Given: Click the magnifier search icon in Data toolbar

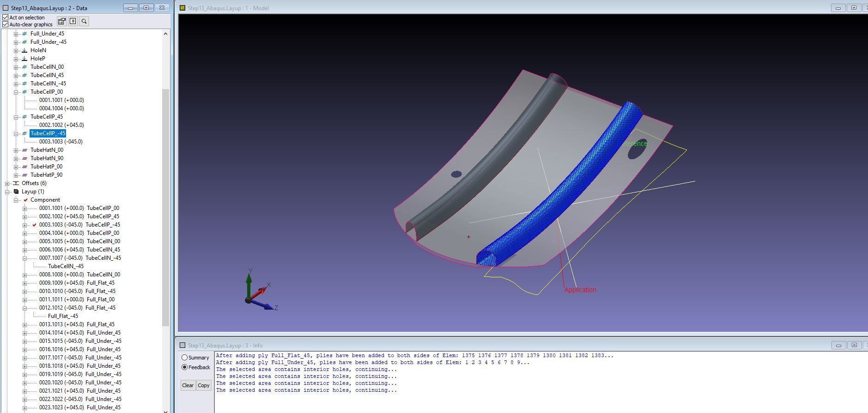Looking at the screenshot, I should click(84, 21).
